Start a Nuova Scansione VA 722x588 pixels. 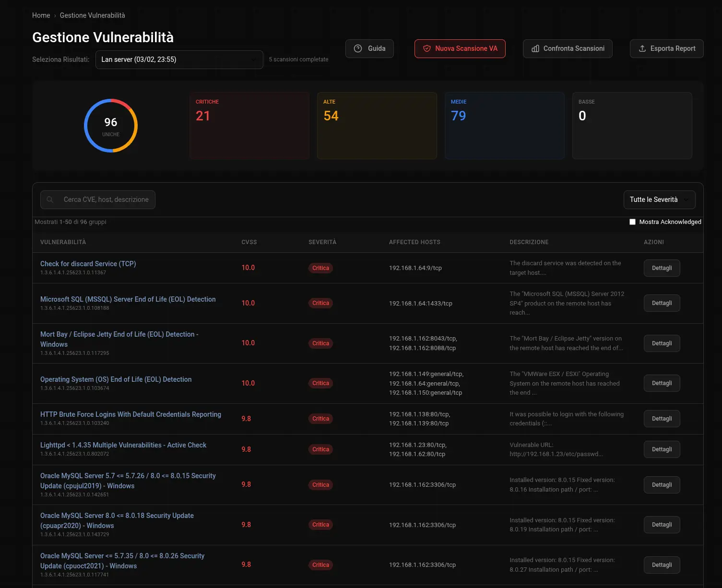pos(460,48)
